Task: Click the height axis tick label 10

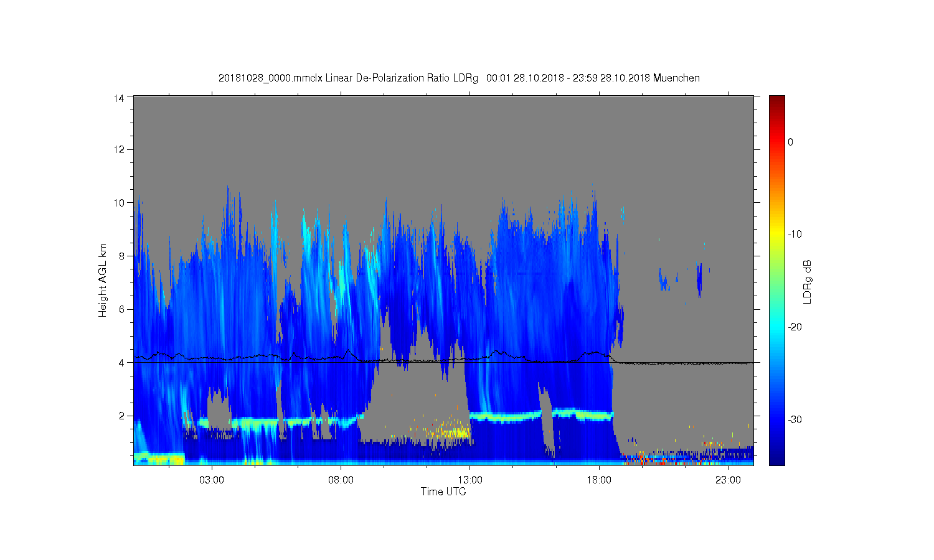Action: click(120, 203)
